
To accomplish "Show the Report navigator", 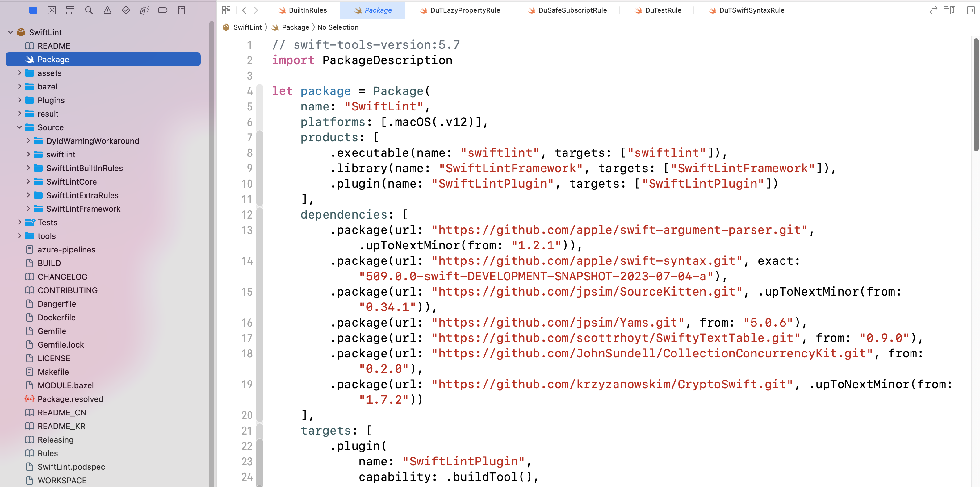I will pos(182,10).
